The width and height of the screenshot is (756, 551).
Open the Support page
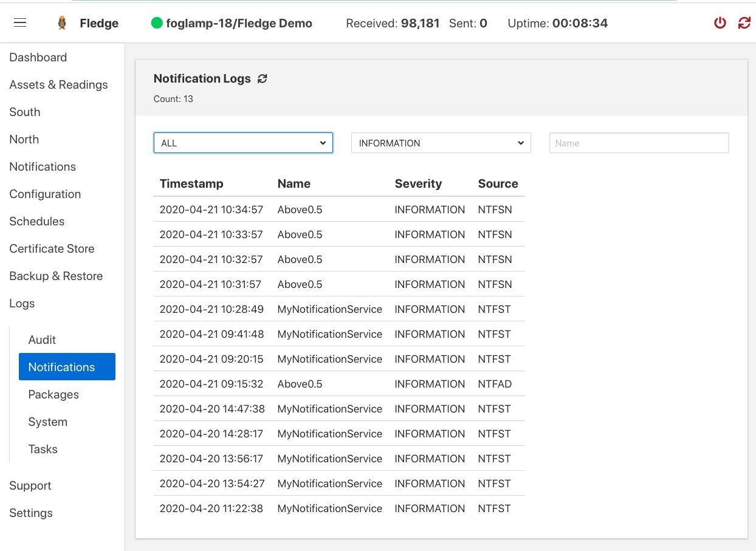pos(30,485)
